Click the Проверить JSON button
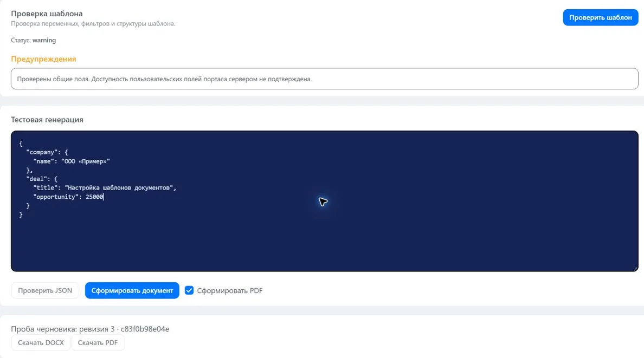Screen dimensions: 644x358 coord(45,290)
